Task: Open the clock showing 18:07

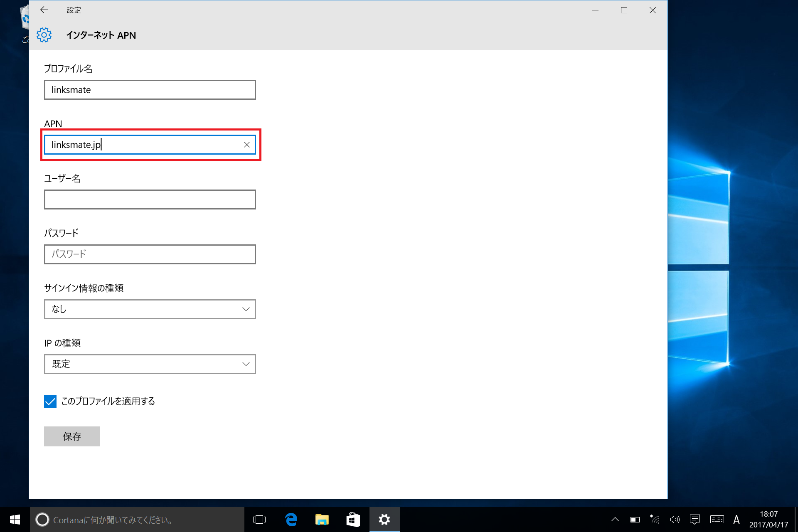Action: (768, 520)
